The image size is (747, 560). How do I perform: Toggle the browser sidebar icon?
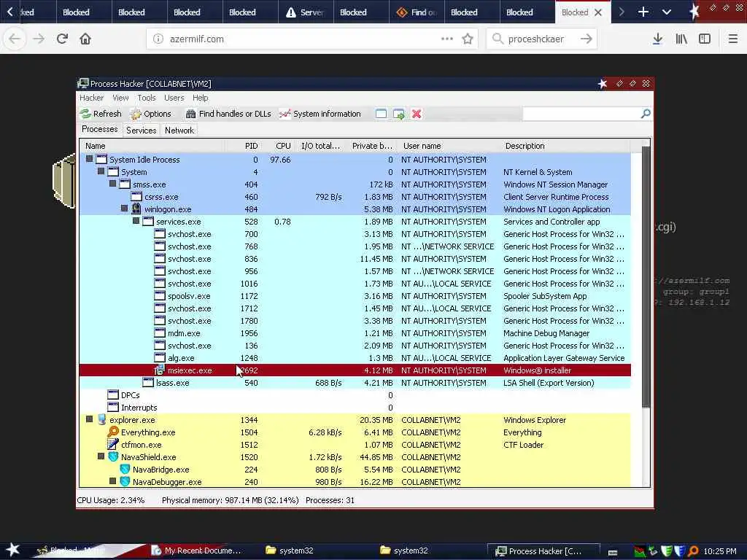click(x=705, y=39)
